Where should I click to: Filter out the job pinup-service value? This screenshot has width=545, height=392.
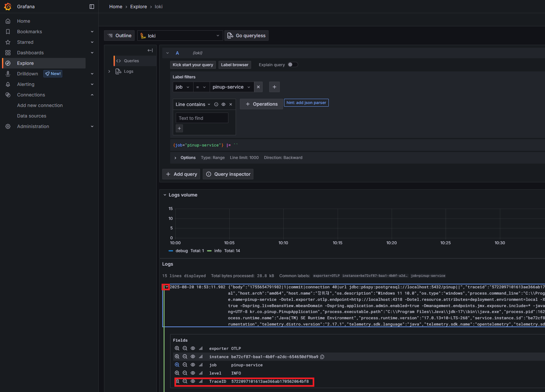[185, 365]
